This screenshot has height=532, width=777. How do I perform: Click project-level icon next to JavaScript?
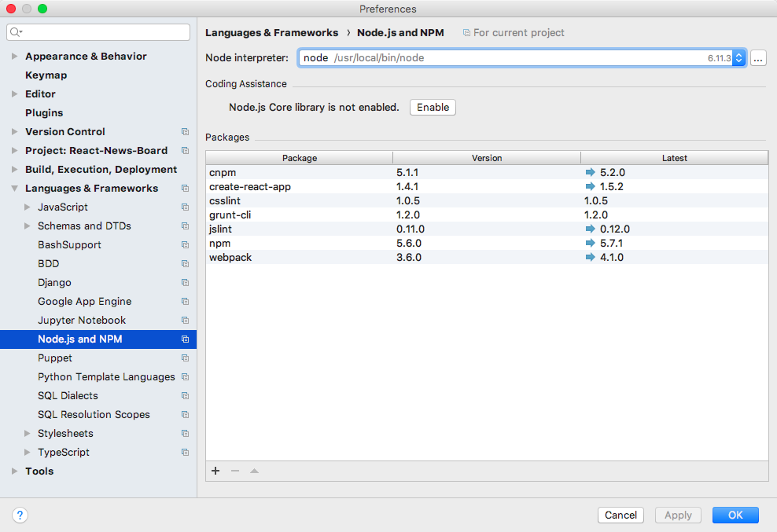(185, 207)
